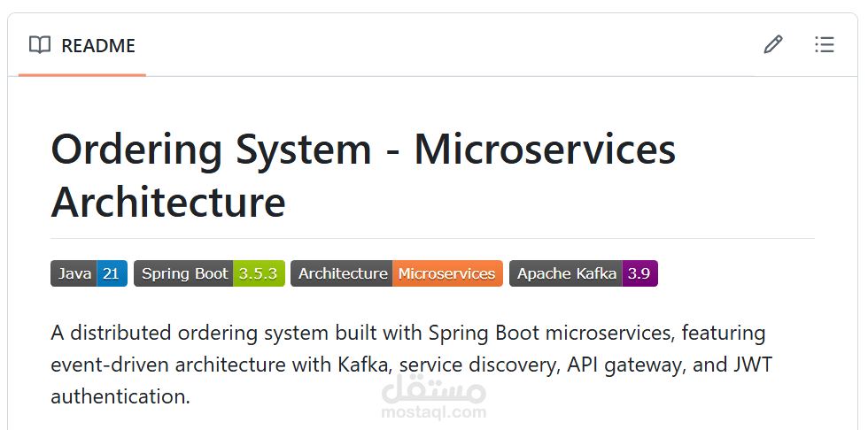Edit the README with the pencil icon
Screen dimensions: 868x430
(x=772, y=45)
